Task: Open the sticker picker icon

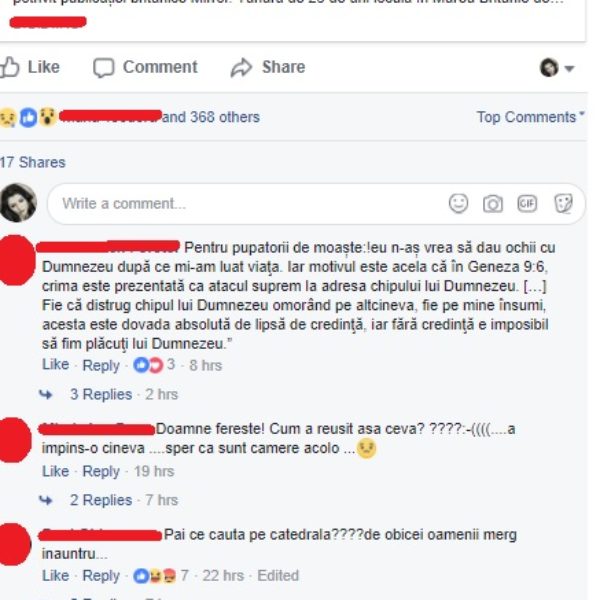Action: 563,203
